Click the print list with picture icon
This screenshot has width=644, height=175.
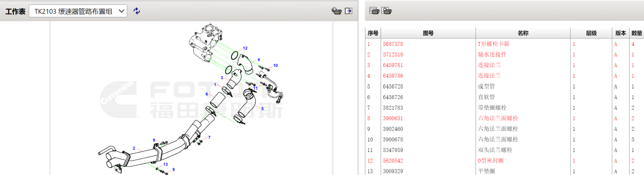[x=386, y=11]
